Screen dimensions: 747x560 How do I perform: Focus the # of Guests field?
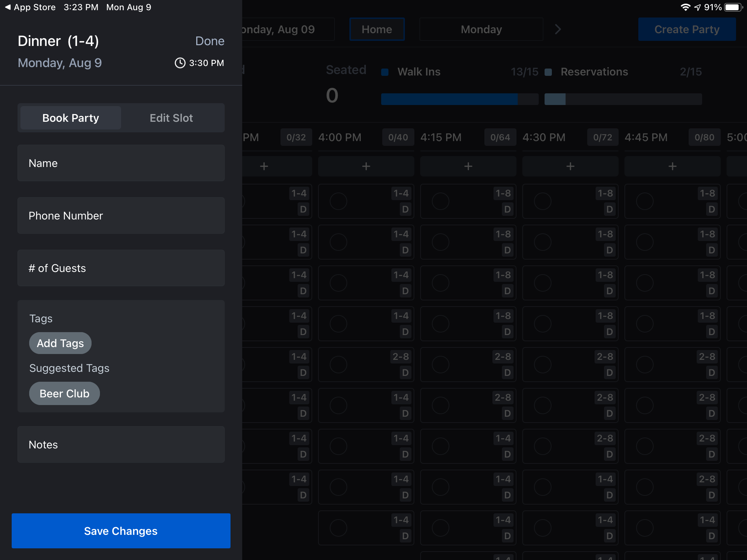click(x=121, y=268)
